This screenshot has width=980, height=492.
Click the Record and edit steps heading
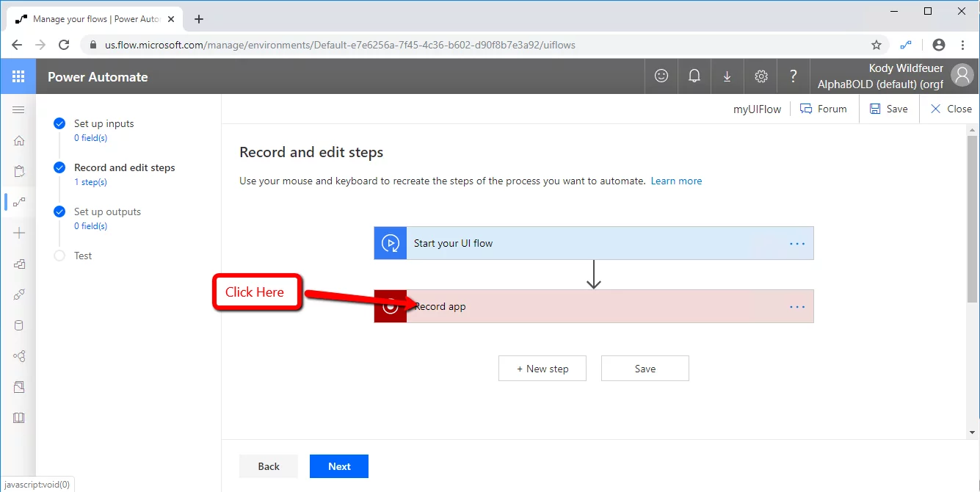click(x=311, y=153)
